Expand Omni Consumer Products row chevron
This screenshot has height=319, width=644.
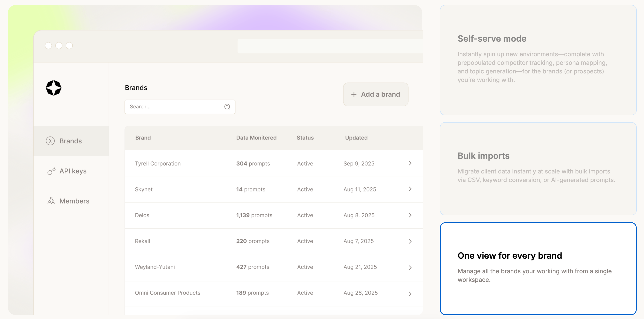(x=410, y=294)
